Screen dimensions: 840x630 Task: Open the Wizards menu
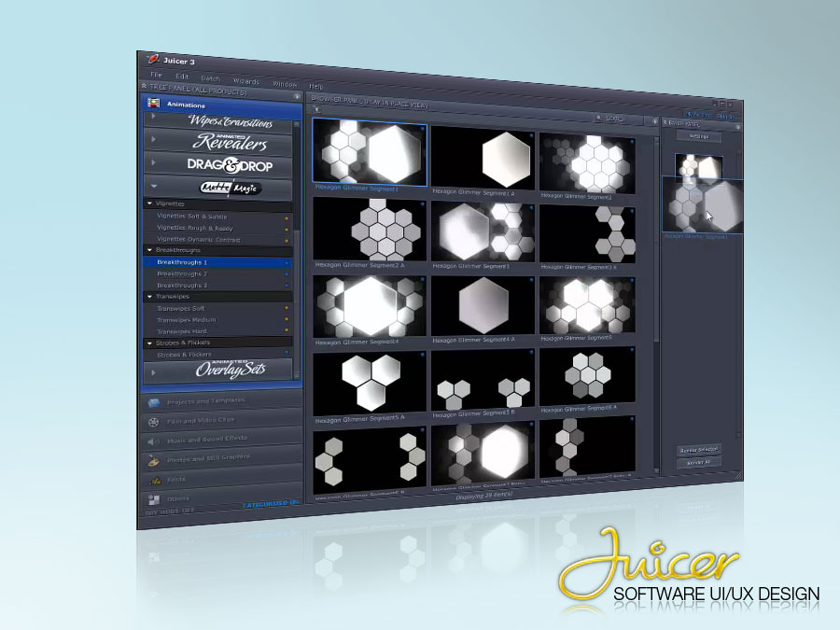click(246, 81)
